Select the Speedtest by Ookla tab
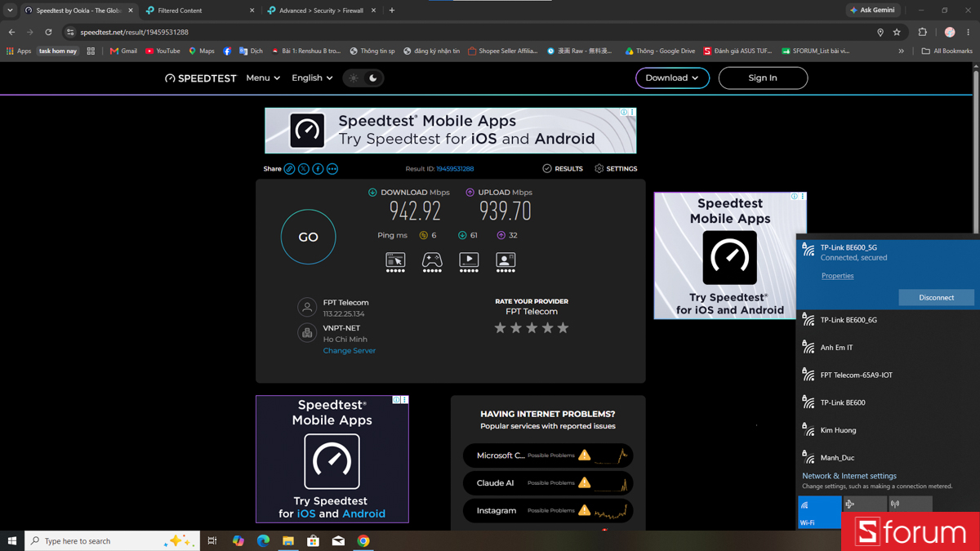Viewport: 980px width, 551px height. 78,11
